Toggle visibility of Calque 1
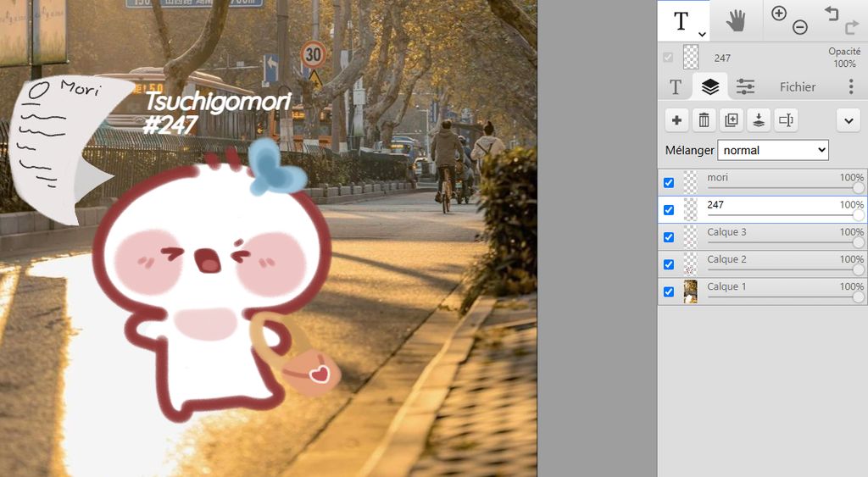This screenshot has height=477, width=868. pos(669,291)
